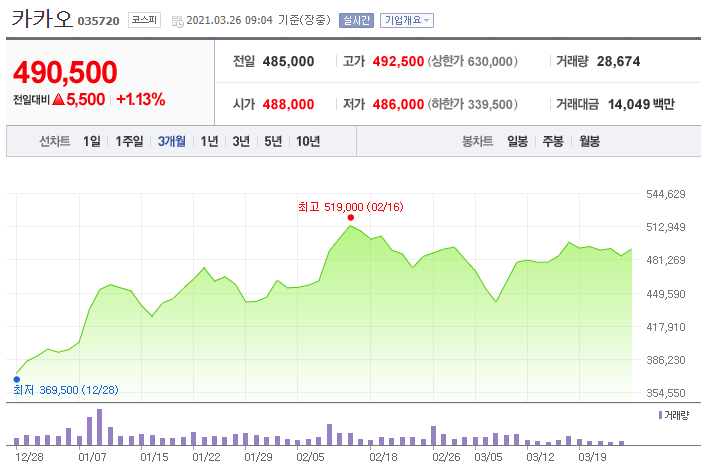The width and height of the screenshot is (701, 476).
Task: Select the 3년 line chart tab
Action: tap(241, 141)
